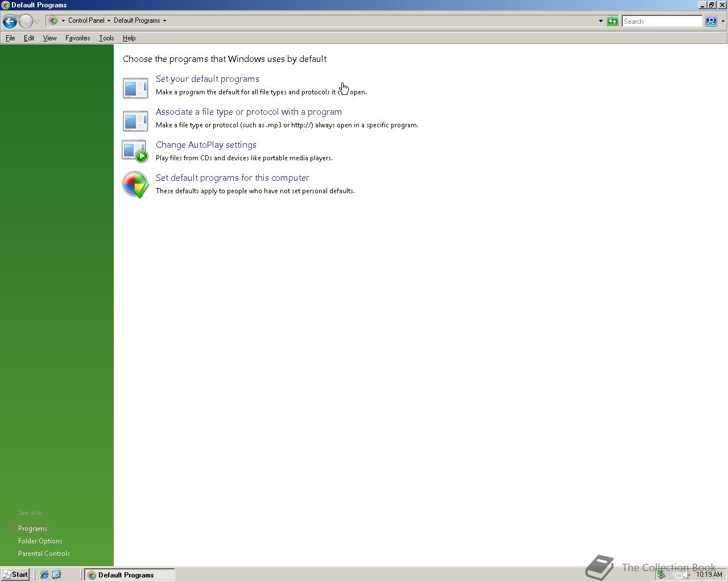Open the File menu
Screen dimensions: 728x582
point(10,38)
